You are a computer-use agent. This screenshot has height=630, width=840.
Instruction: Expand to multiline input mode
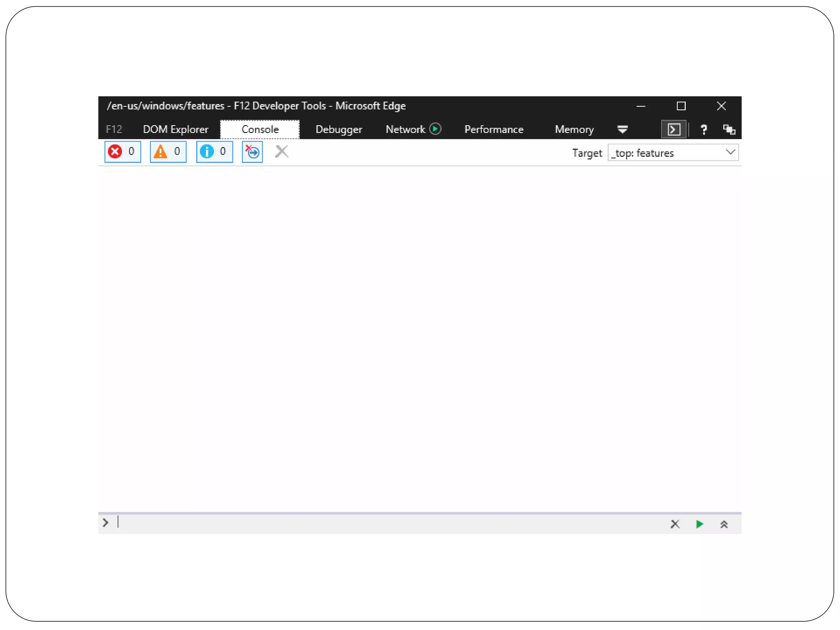point(724,524)
